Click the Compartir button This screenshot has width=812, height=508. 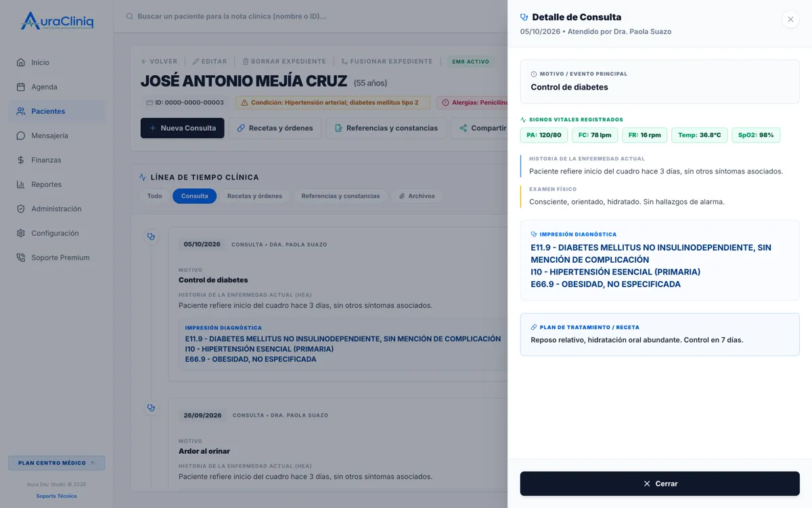(x=482, y=128)
